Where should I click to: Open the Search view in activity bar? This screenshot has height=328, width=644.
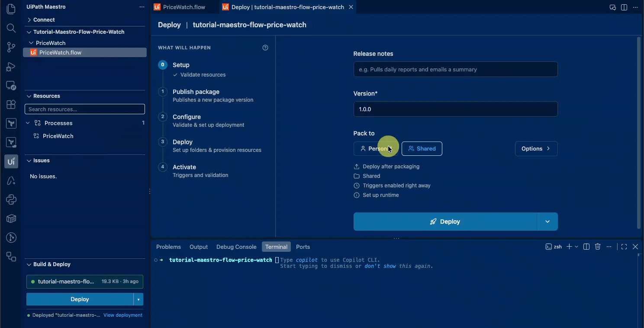click(11, 28)
